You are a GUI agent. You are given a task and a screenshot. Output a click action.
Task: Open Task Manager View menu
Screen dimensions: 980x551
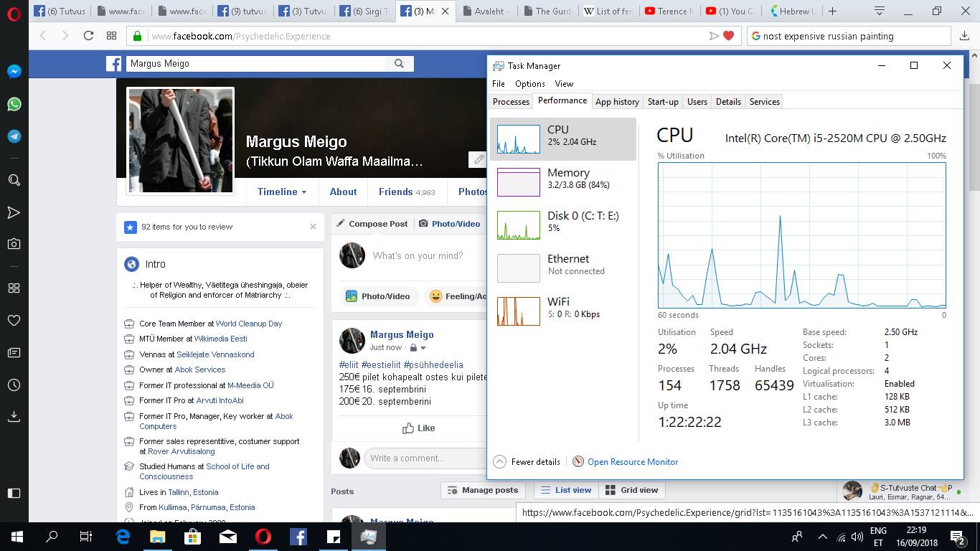564,84
